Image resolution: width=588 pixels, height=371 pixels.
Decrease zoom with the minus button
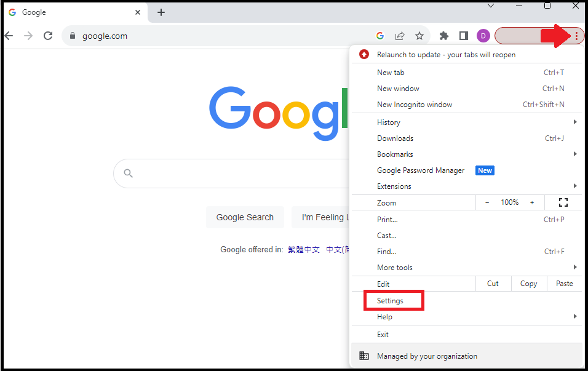(x=487, y=202)
